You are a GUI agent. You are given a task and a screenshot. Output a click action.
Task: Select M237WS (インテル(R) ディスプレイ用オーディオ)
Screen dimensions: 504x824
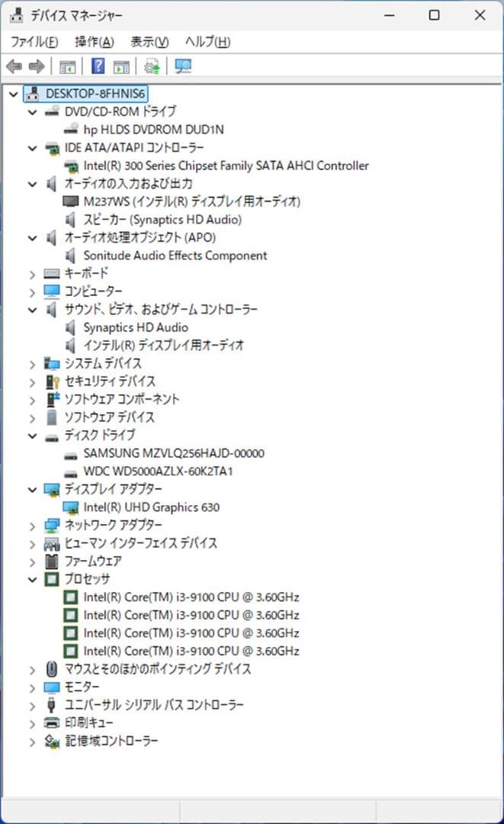pos(191,201)
